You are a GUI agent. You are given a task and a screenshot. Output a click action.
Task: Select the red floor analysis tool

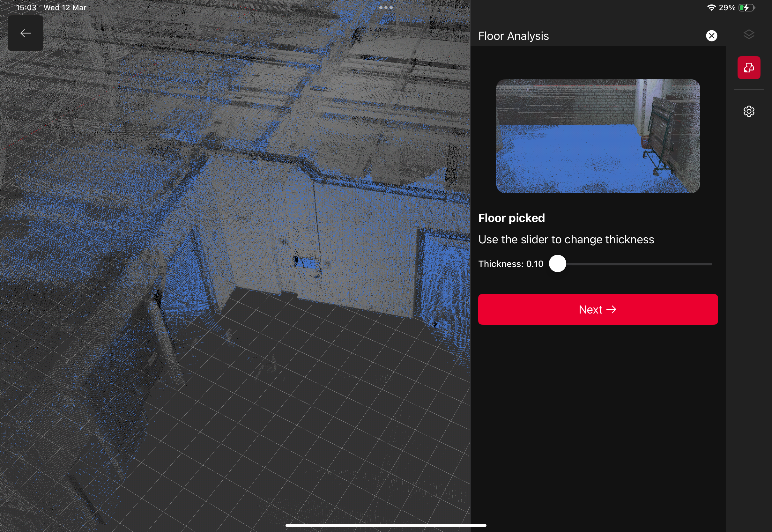coord(749,68)
